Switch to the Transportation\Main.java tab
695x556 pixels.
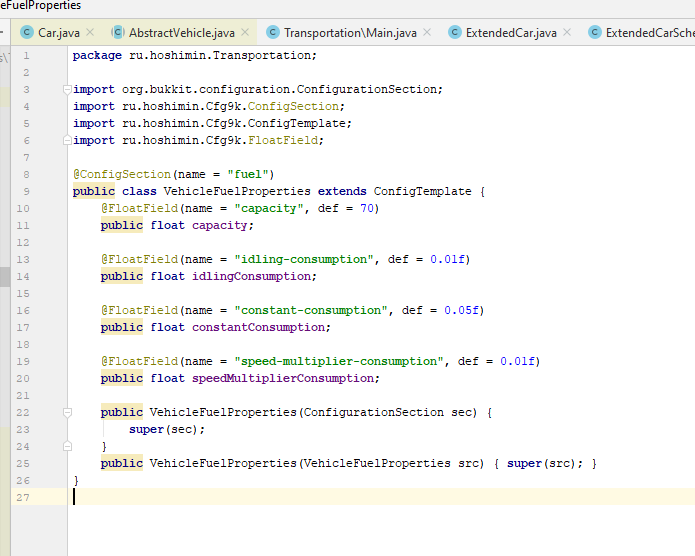350,33
